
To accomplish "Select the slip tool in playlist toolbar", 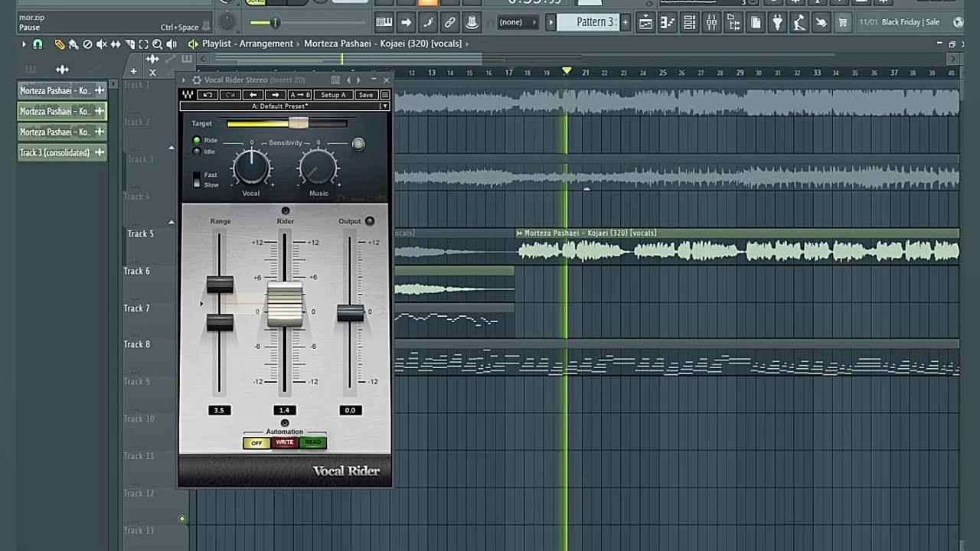I will point(115,44).
